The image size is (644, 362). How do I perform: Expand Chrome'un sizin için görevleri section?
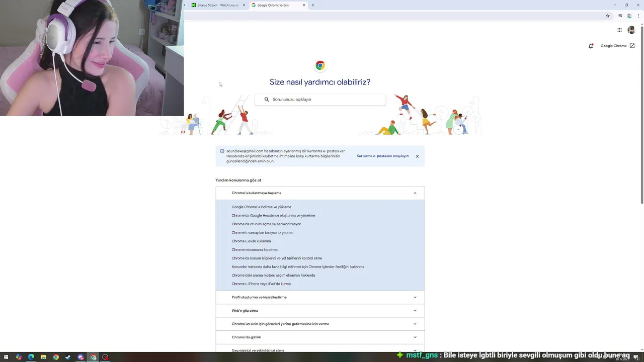[320, 324]
